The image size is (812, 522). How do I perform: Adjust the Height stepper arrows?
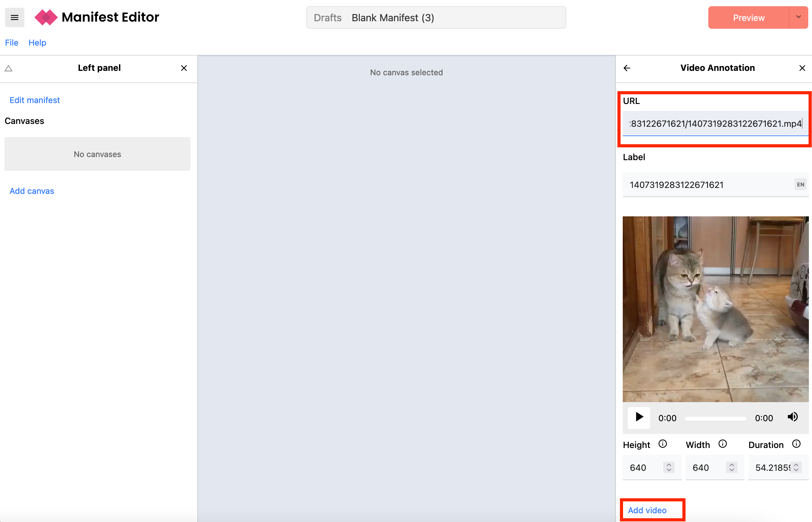[x=669, y=468]
